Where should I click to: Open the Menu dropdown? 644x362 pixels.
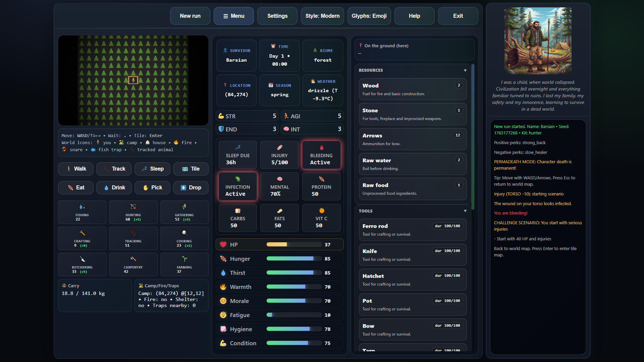coord(233,16)
